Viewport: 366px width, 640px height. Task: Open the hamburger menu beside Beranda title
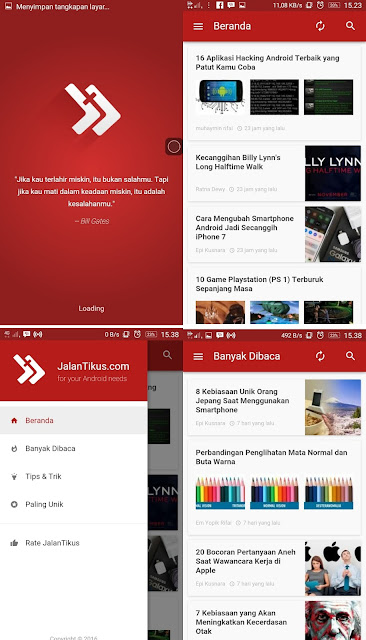[x=198, y=26]
